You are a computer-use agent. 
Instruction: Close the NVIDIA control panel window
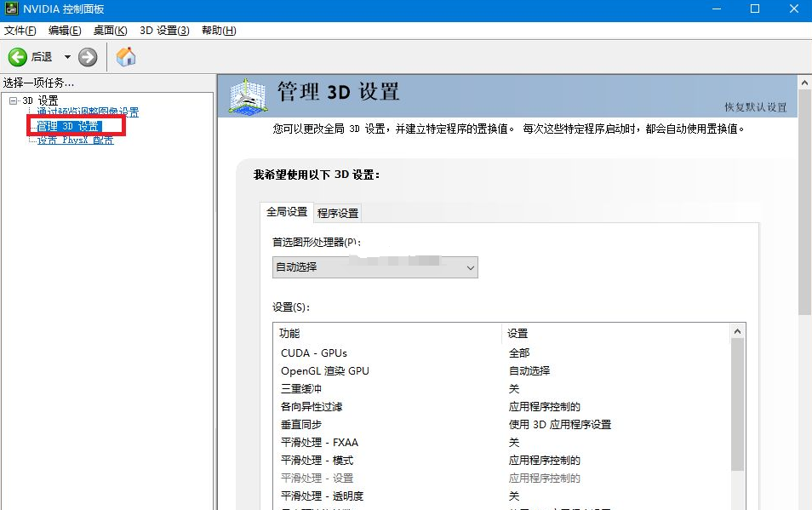tap(793, 9)
